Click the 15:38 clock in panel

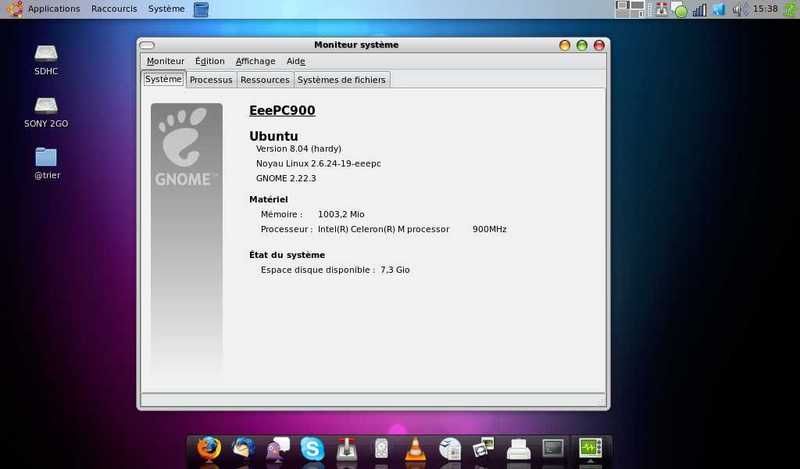coord(765,9)
